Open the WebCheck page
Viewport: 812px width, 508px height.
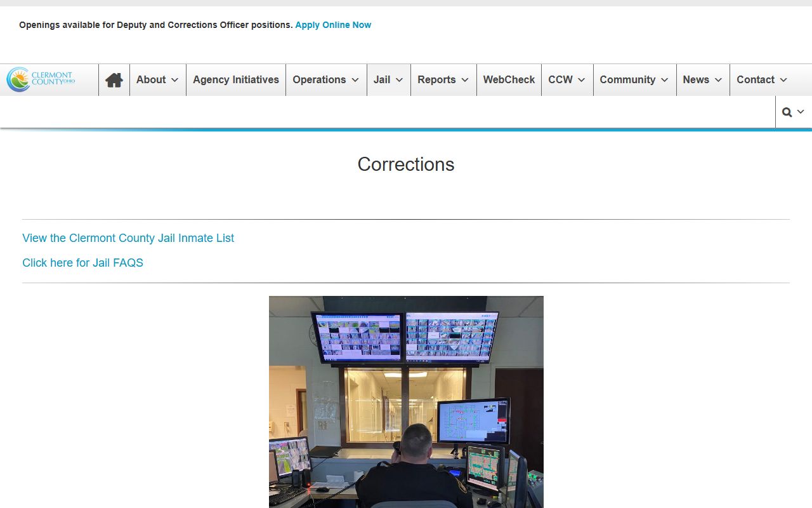(x=509, y=79)
